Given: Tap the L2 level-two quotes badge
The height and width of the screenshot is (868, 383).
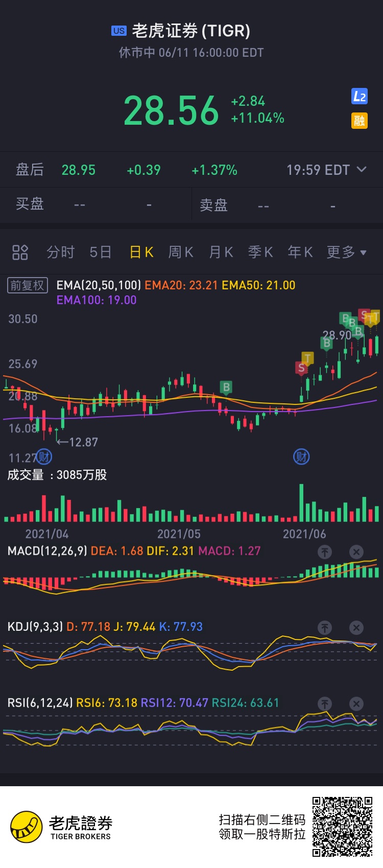Looking at the screenshot, I should point(360,96).
